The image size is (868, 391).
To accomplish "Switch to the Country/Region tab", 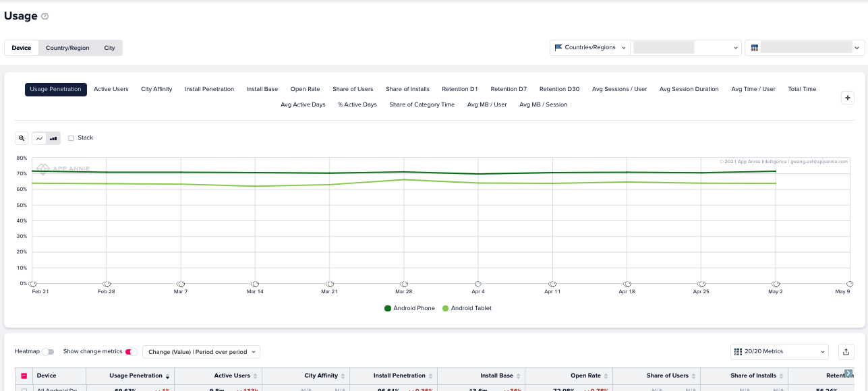I will (67, 48).
